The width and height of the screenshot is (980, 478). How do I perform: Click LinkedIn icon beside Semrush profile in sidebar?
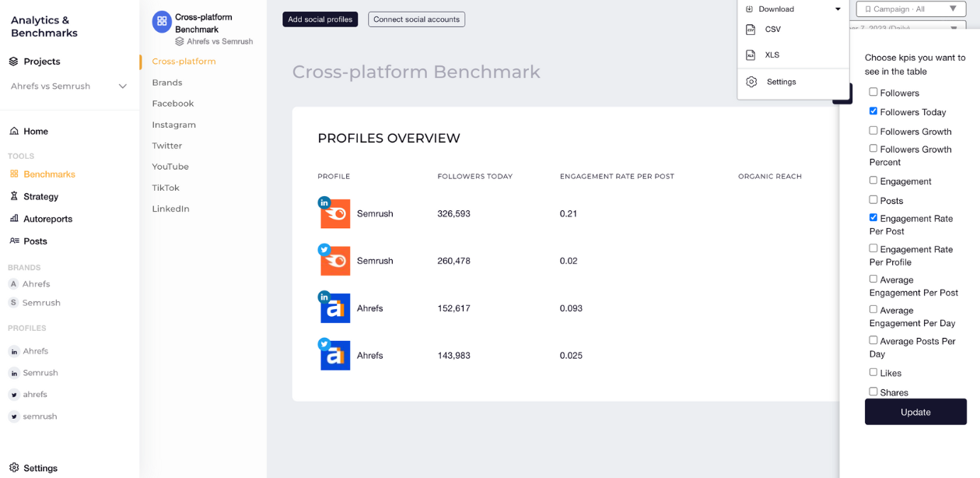[x=14, y=374]
